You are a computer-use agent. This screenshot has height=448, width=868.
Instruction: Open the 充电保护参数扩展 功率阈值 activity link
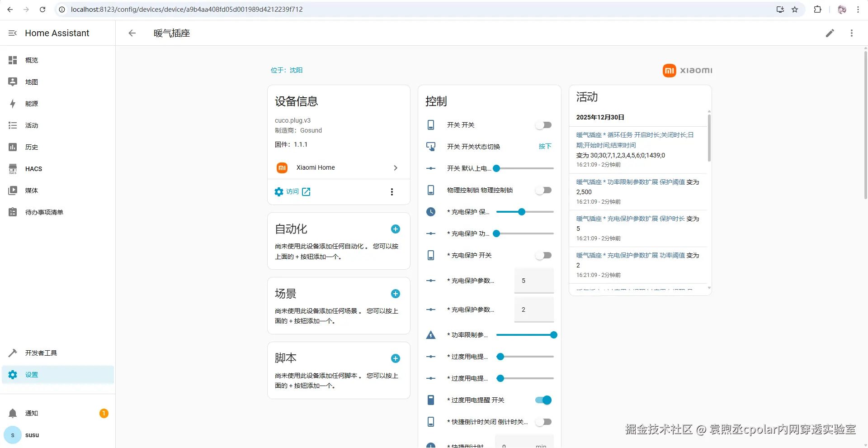pos(631,255)
